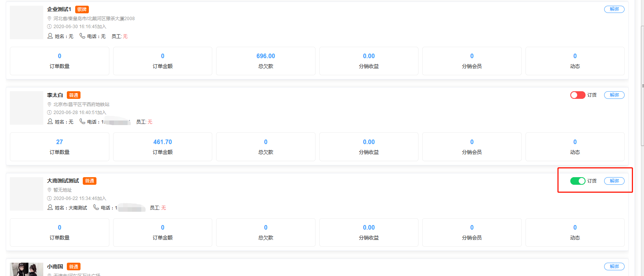Open 分销收益 box for 企业测试1

[369, 61]
